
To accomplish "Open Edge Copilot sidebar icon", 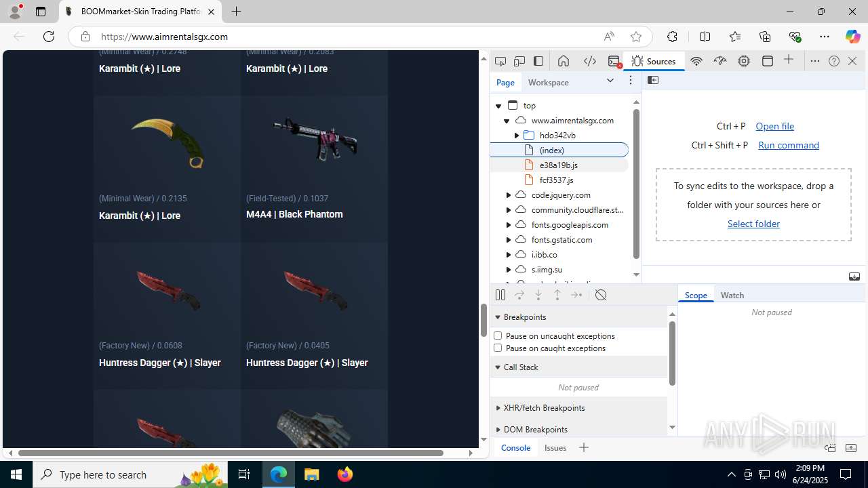I will [852, 37].
